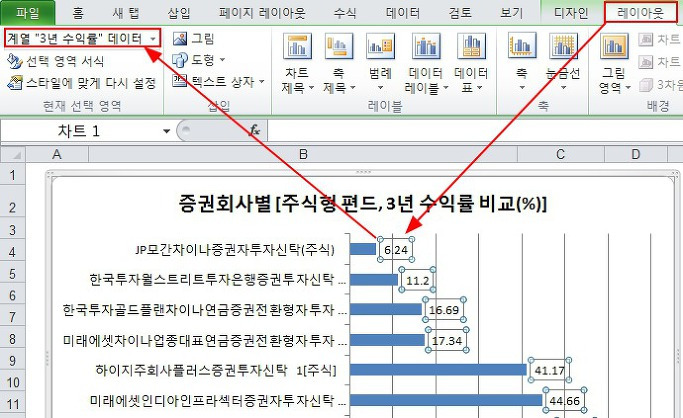Open the 도형 shapes dropdown
Viewport: 683px width, 418px height.
pyautogui.click(x=199, y=60)
